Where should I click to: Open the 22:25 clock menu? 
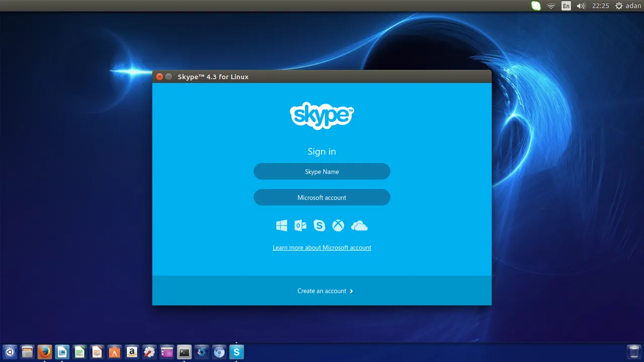601,6
